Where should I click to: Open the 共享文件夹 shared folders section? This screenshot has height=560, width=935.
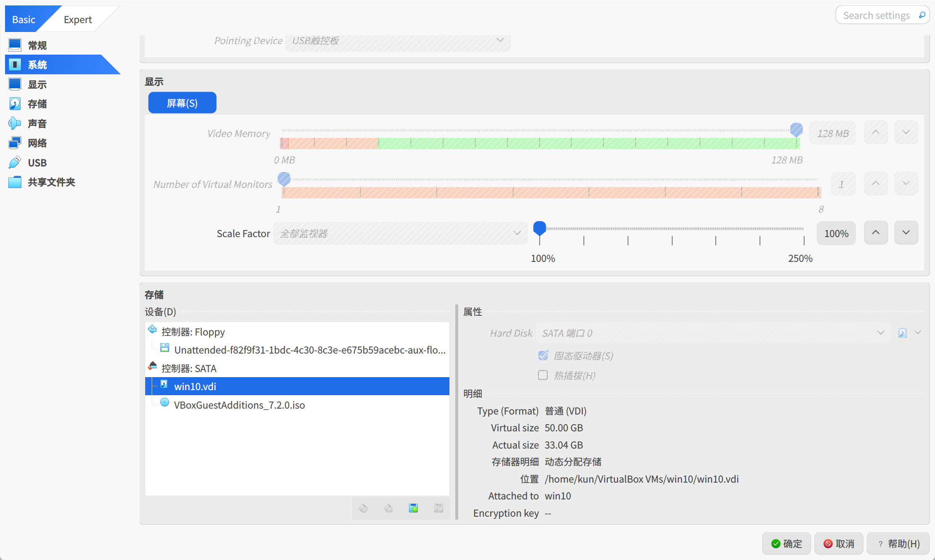click(51, 182)
